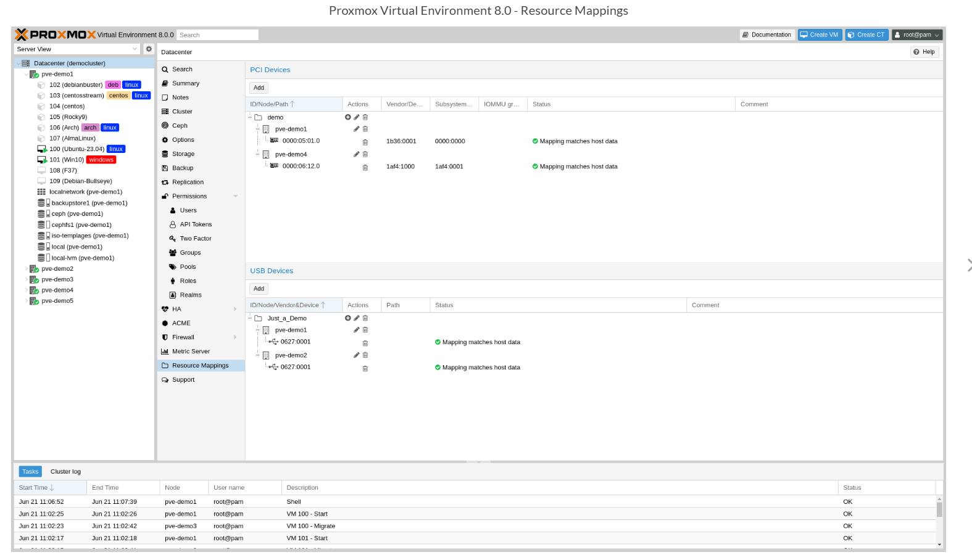This screenshot has height=560, width=972.
Task: Edit pve-demo4 PCI node mapping pencil icon
Action: pos(356,154)
